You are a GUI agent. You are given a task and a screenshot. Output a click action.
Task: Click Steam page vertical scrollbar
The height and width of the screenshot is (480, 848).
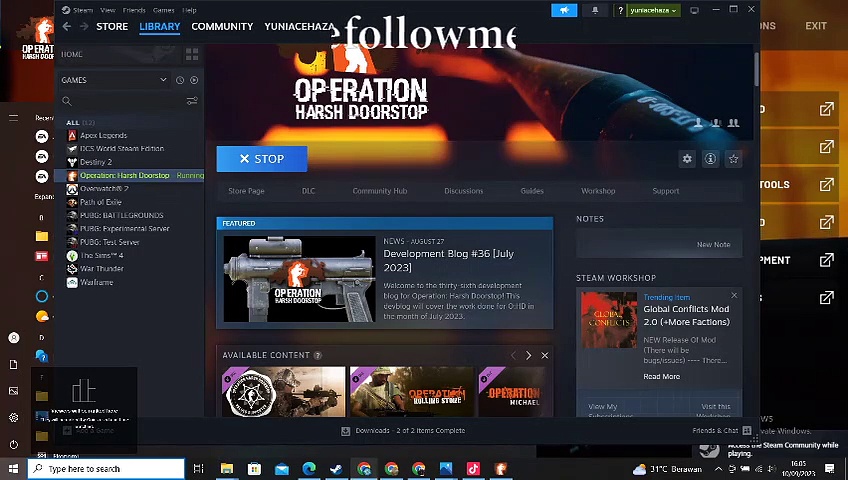click(x=756, y=68)
